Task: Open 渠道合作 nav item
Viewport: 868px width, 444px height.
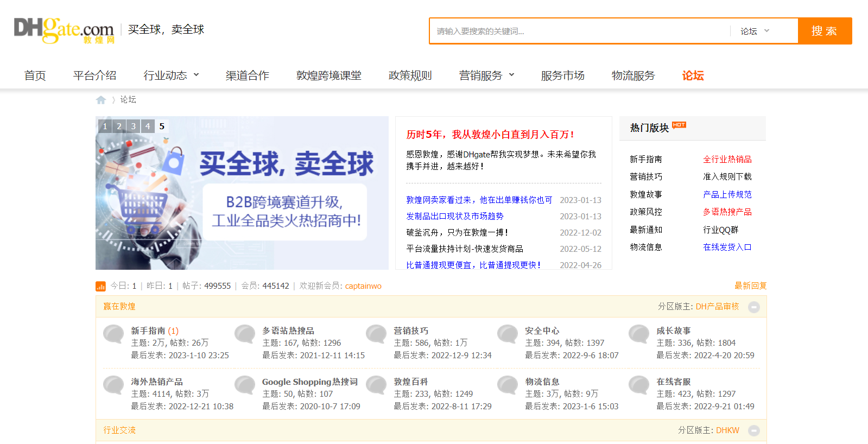Action: point(247,75)
